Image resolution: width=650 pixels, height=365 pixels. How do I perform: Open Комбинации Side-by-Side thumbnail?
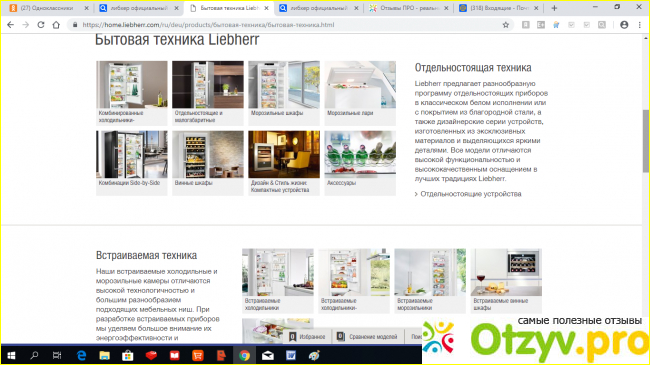point(132,163)
